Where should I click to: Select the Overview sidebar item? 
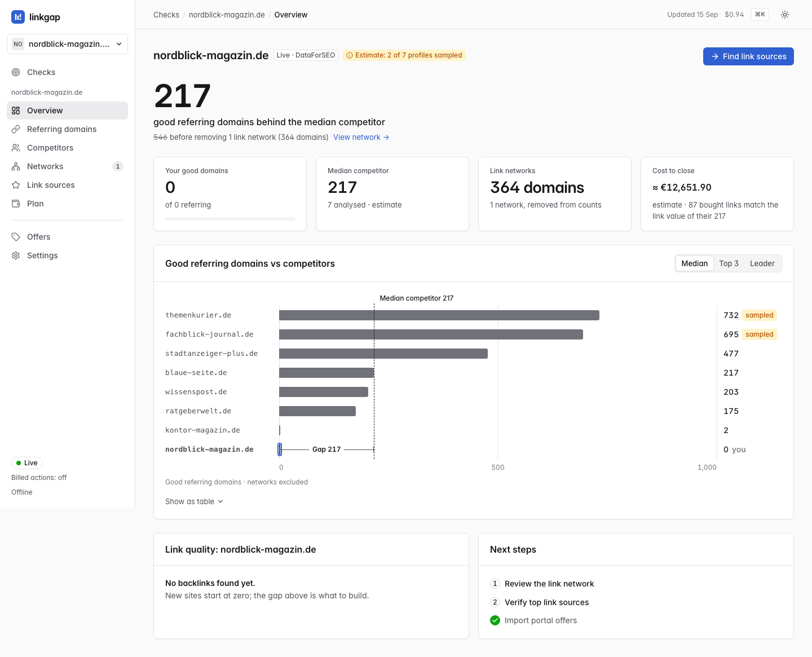[67, 111]
